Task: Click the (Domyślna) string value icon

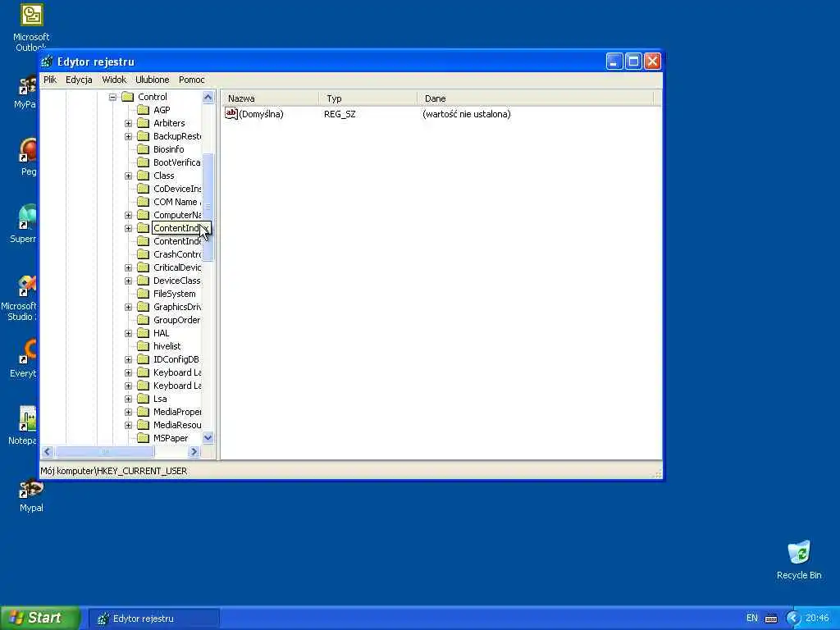Action: (x=231, y=113)
